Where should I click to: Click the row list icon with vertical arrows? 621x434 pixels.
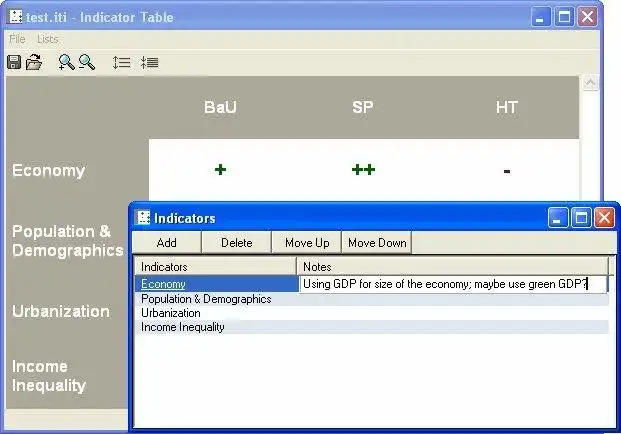[x=121, y=62]
